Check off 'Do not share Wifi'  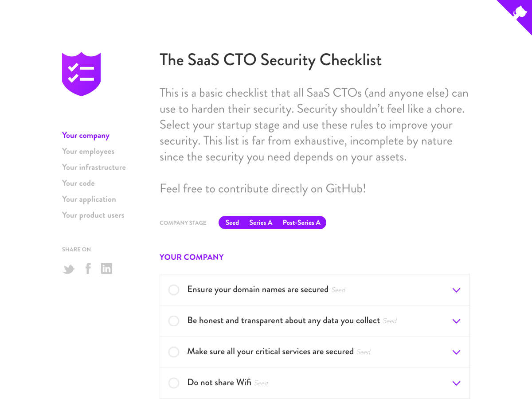[174, 383]
